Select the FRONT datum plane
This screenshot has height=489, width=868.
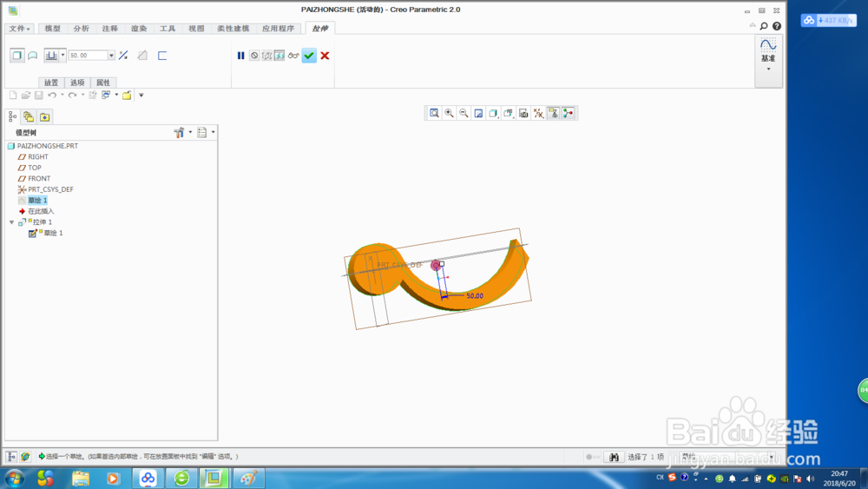pyautogui.click(x=39, y=178)
